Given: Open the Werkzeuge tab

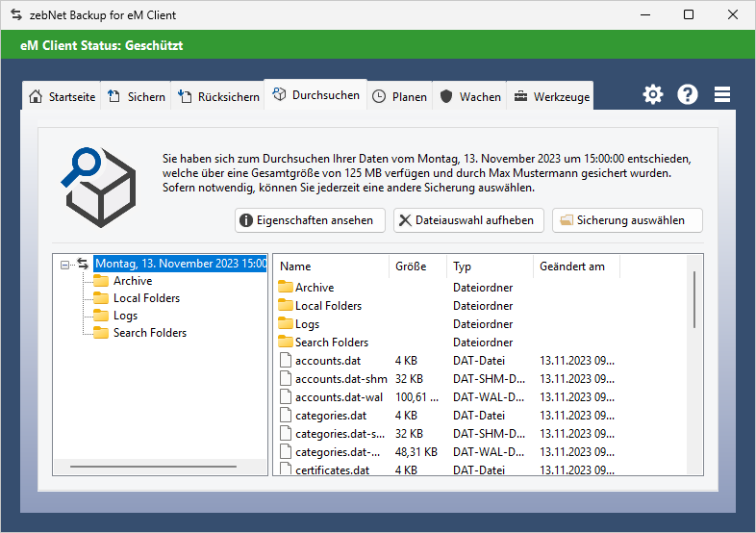Looking at the screenshot, I should tap(550, 96).
